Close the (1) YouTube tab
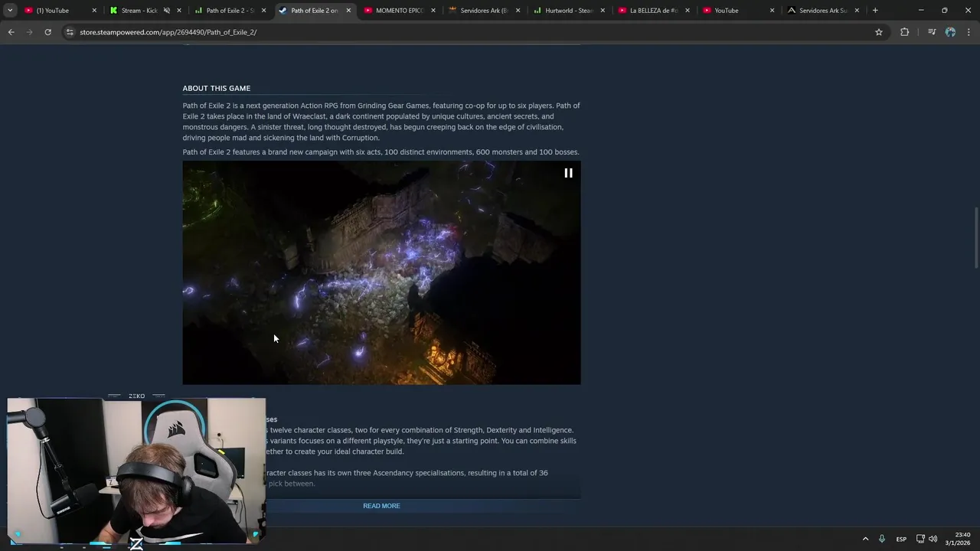 [x=94, y=11]
